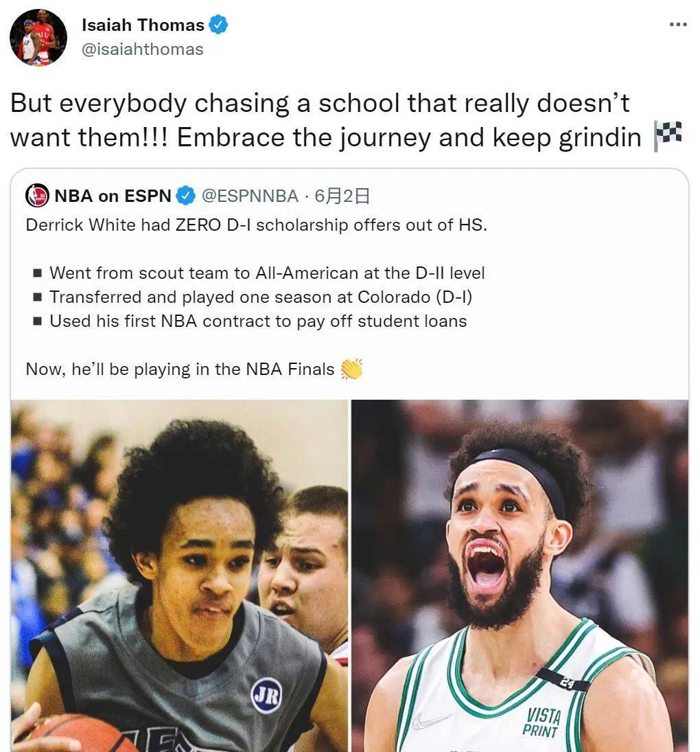Open the tweet more options menu
The image size is (700, 752).
(678, 25)
